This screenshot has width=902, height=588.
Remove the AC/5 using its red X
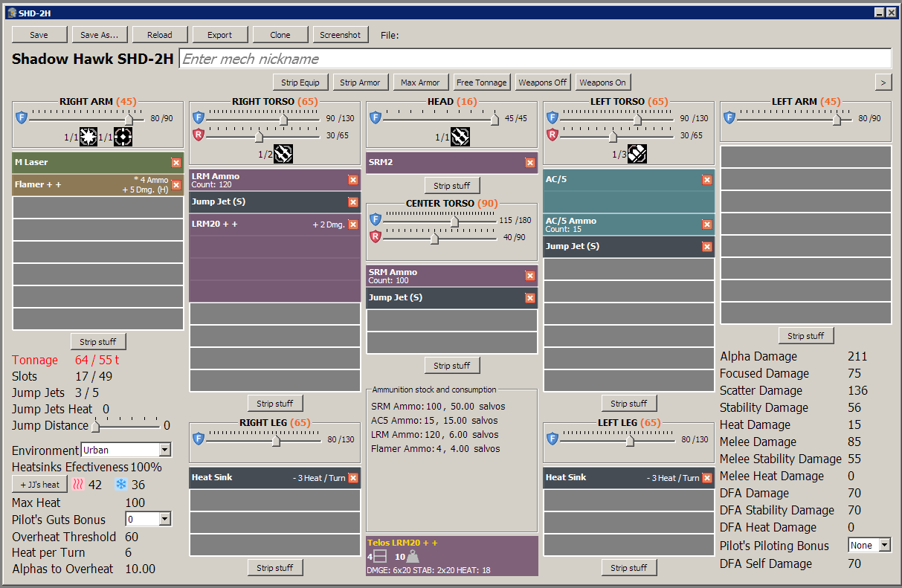[707, 179]
